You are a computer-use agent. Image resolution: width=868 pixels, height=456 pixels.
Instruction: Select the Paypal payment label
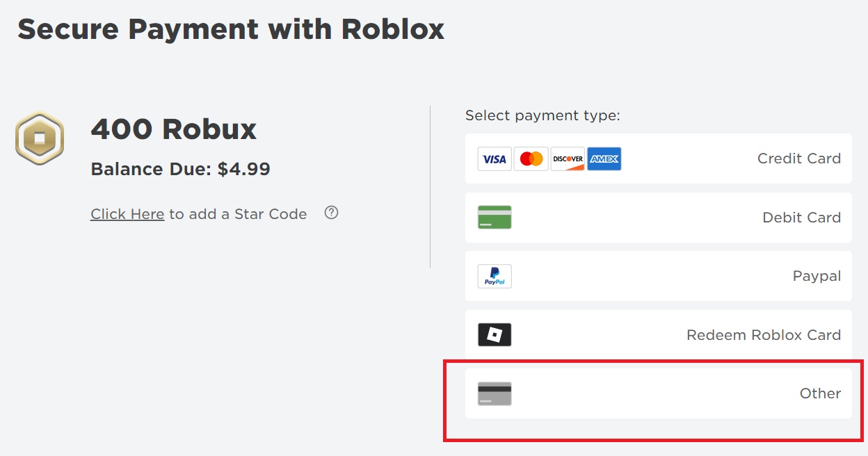coord(817,276)
